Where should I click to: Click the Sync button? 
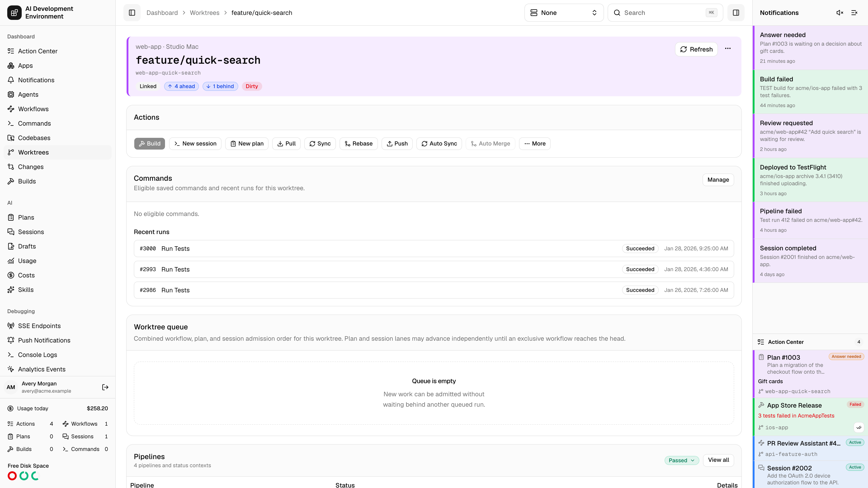coord(320,144)
